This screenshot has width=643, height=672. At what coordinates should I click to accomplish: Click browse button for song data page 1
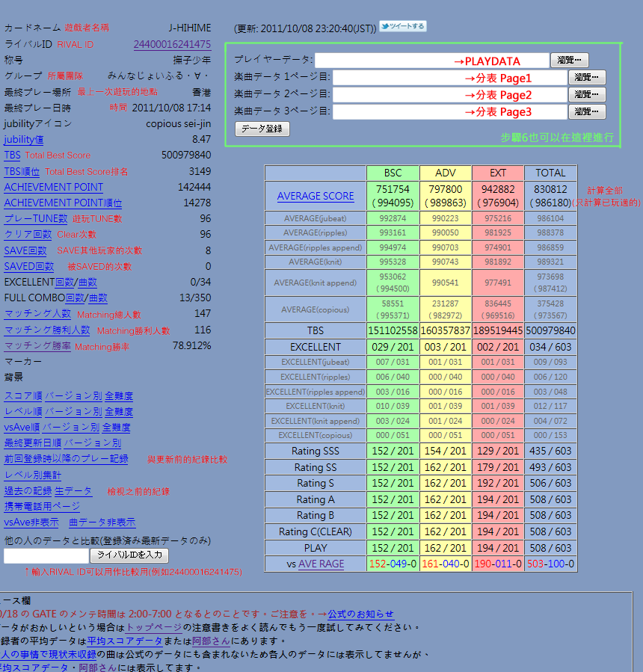pos(587,78)
